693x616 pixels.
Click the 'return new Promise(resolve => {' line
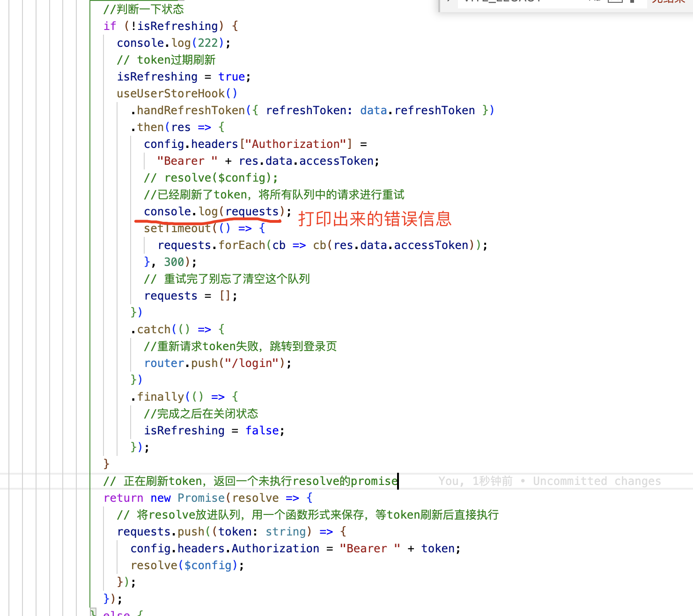point(208,498)
